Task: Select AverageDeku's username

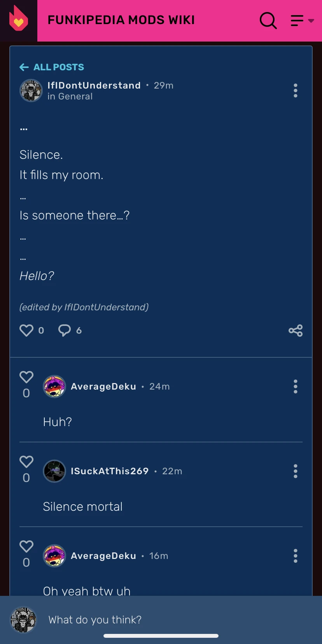Action: point(103,386)
